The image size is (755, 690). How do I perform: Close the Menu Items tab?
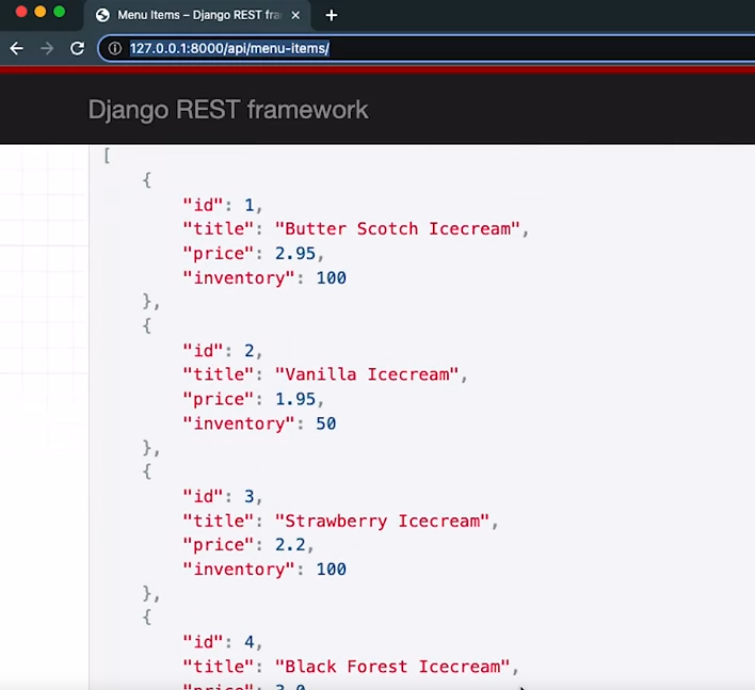pyautogui.click(x=295, y=15)
